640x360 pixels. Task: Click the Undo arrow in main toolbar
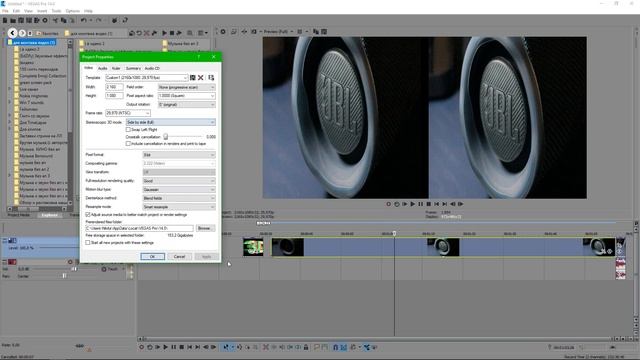point(83,20)
